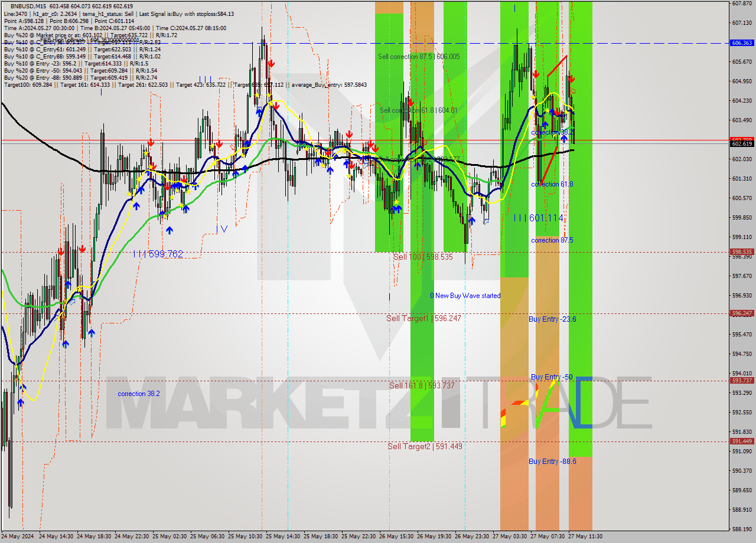Click the 592.550 price axis value

(x=742, y=413)
